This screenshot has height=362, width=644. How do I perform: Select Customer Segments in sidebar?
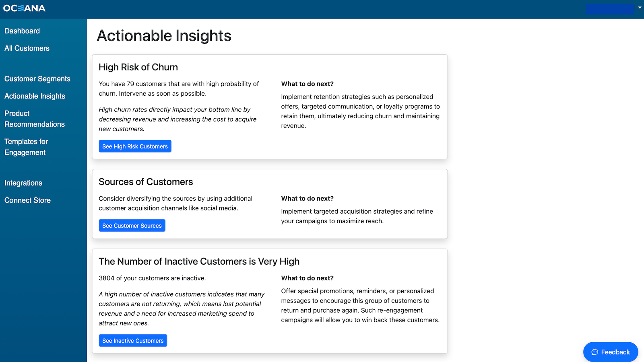pyautogui.click(x=37, y=79)
